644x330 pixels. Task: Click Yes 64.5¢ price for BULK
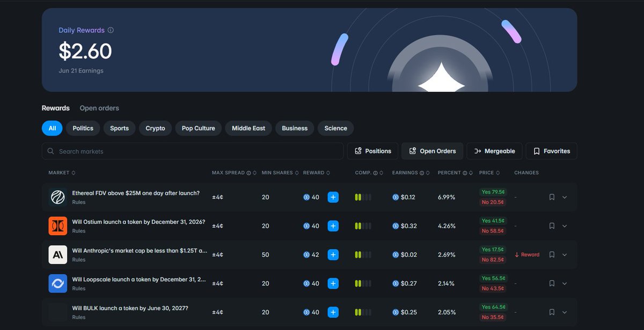(x=493, y=307)
